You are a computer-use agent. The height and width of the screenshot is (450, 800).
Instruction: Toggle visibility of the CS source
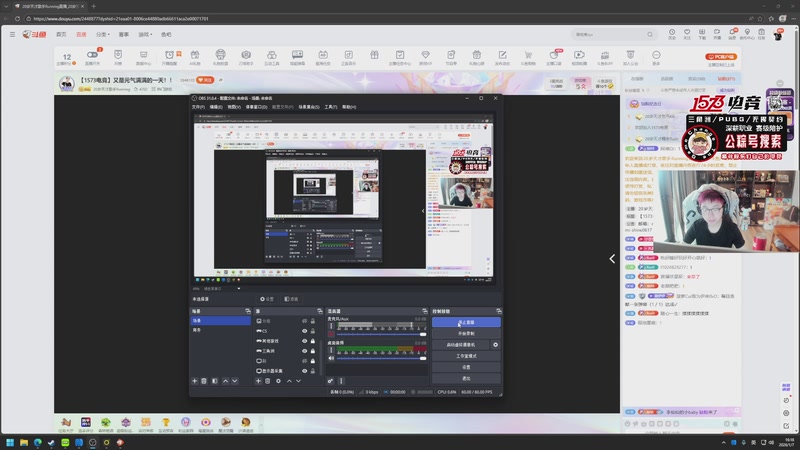pyautogui.click(x=305, y=331)
